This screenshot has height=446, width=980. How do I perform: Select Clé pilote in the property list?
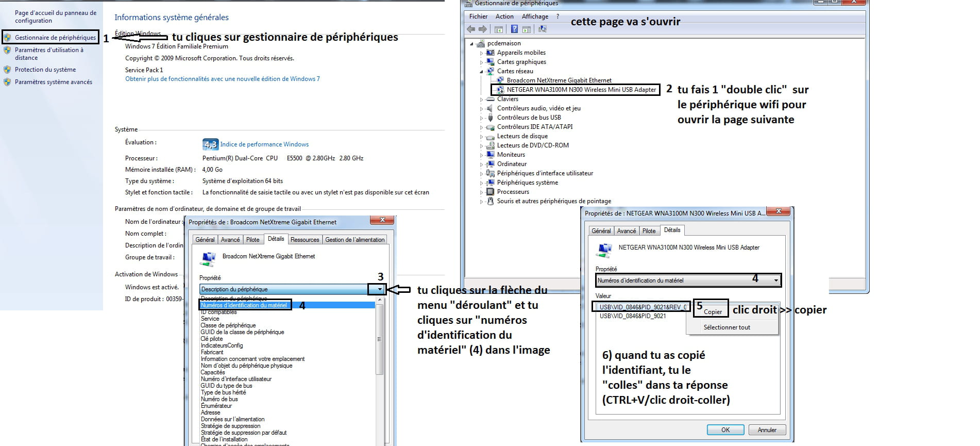click(x=212, y=339)
